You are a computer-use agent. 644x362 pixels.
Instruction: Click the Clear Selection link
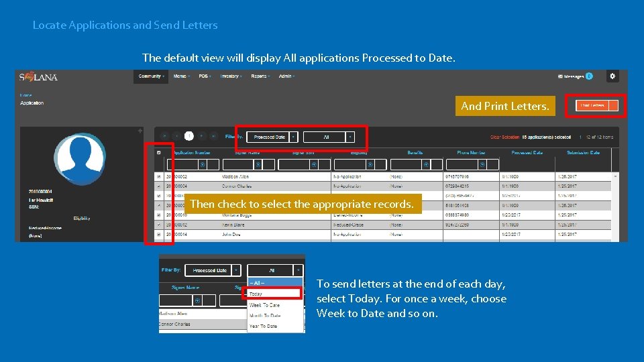(504, 137)
